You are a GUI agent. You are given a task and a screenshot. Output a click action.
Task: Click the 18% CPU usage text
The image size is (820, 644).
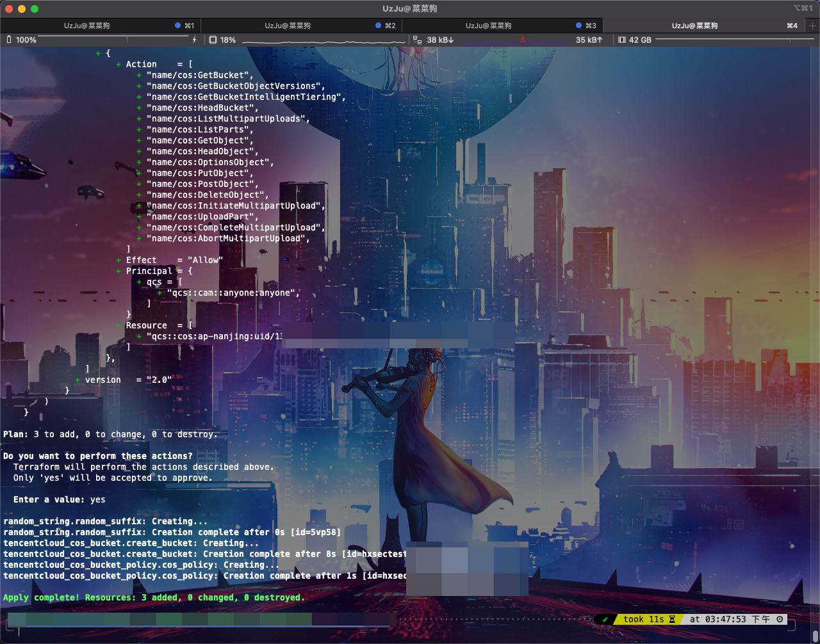[x=228, y=40]
